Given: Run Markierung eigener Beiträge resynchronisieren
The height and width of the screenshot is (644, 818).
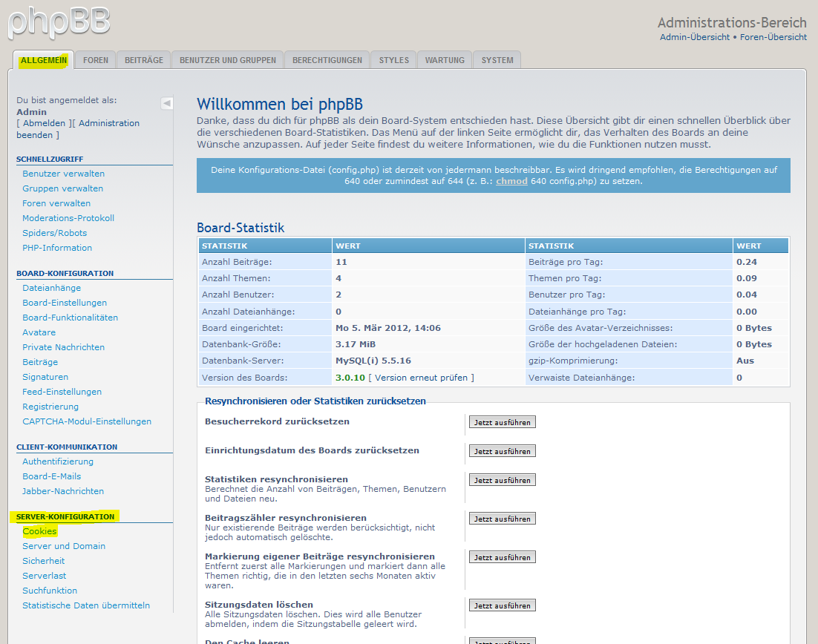Looking at the screenshot, I should 503,557.
